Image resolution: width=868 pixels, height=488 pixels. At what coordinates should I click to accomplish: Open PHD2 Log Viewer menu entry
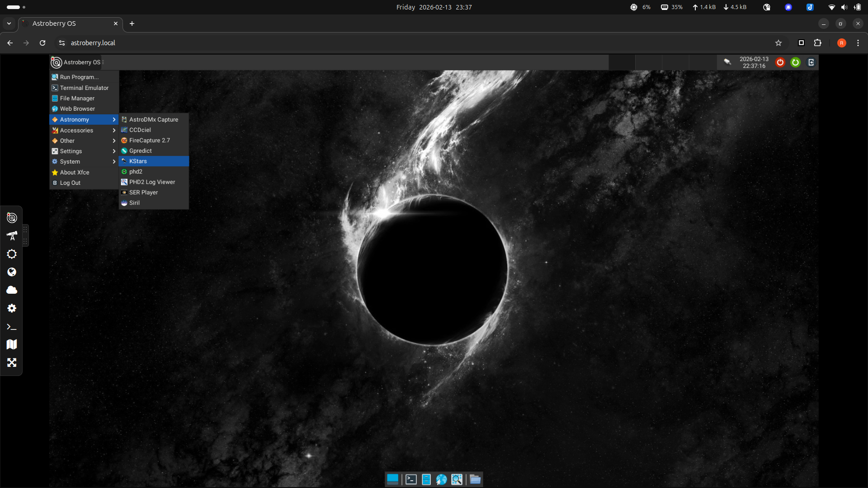(152, 182)
